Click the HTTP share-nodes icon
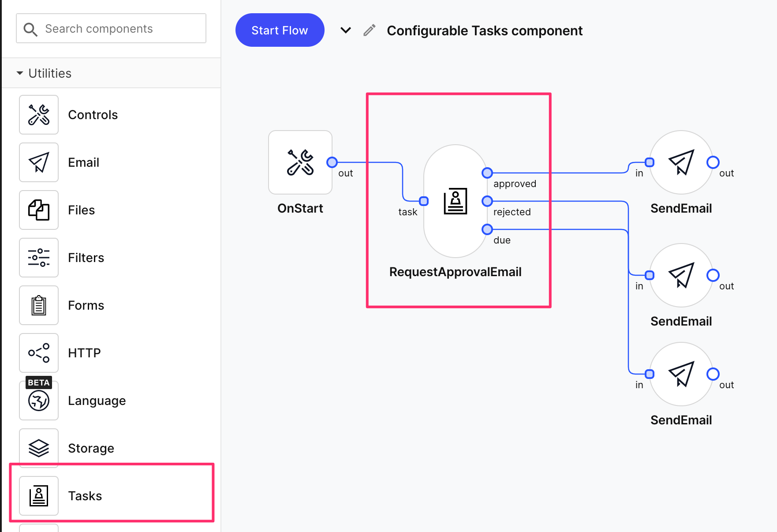The image size is (777, 532). click(39, 353)
